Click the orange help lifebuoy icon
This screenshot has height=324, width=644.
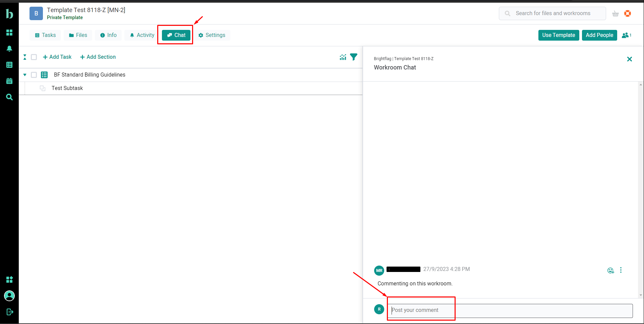coord(628,13)
